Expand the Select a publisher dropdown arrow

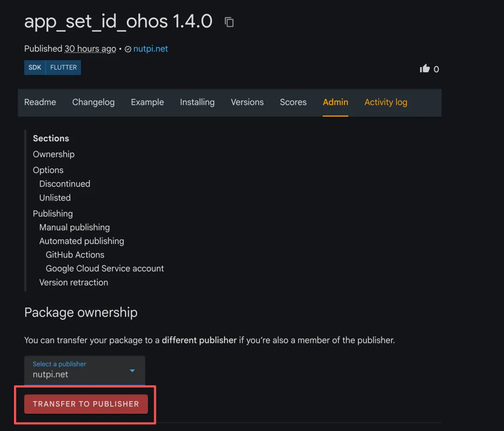click(132, 371)
